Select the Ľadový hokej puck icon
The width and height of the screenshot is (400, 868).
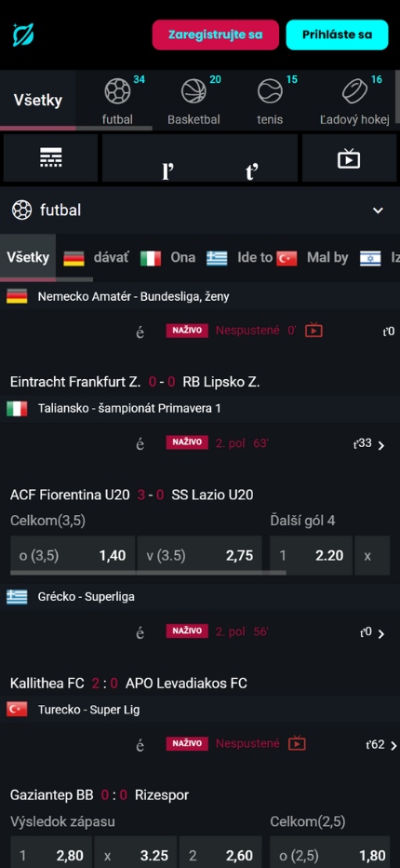click(354, 90)
